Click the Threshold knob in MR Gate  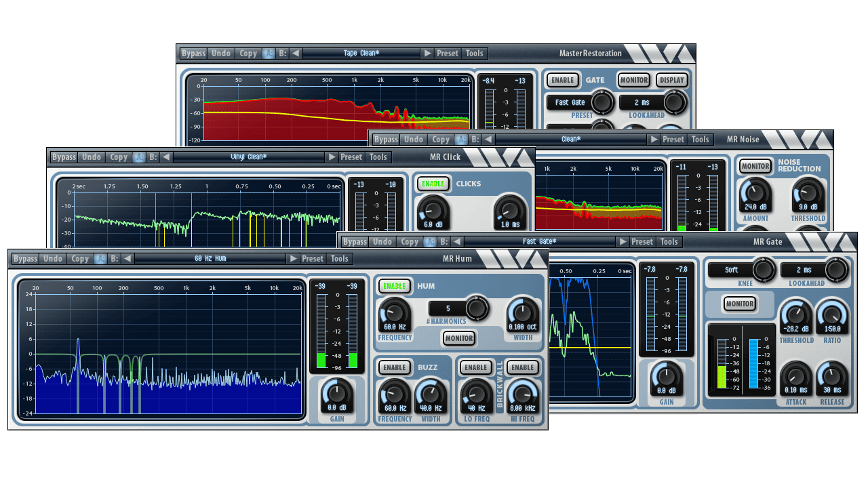tap(795, 316)
